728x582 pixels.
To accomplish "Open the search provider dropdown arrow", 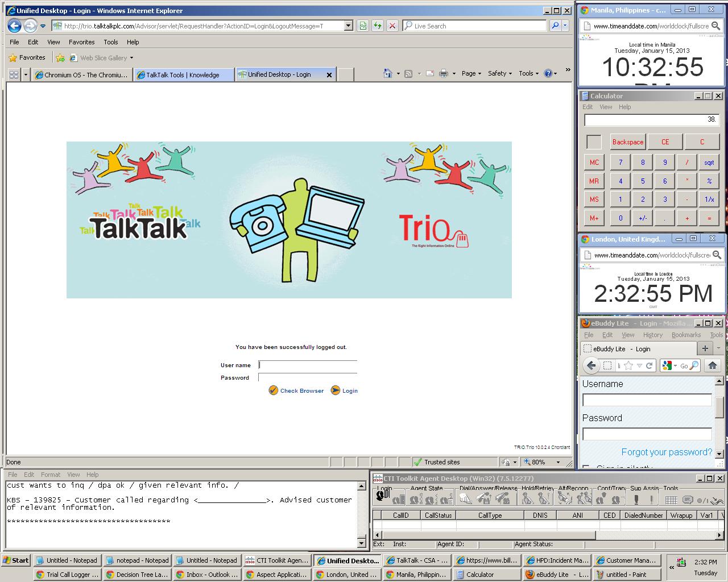I will click(x=565, y=26).
